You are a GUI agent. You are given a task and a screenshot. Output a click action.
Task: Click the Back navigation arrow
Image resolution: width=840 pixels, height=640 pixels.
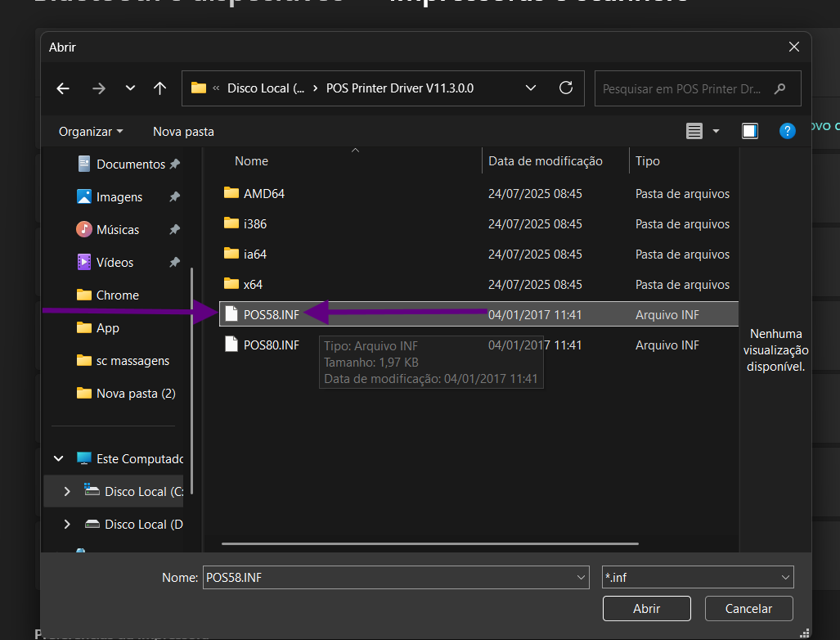pyautogui.click(x=63, y=88)
